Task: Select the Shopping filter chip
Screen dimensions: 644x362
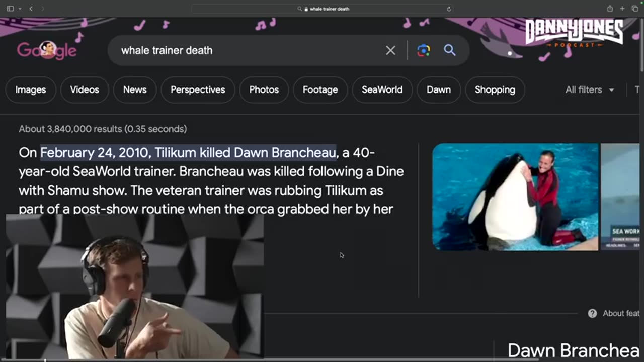Action: coord(495,89)
